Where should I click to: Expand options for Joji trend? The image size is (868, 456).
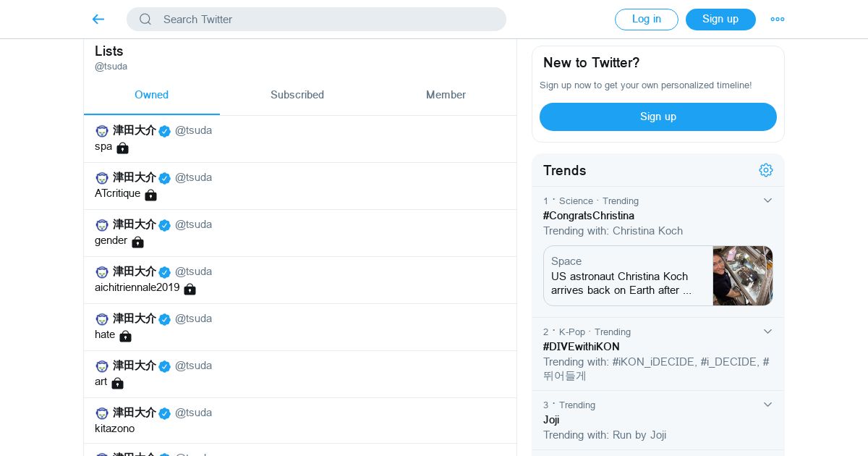pyautogui.click(x=768, y=405)
